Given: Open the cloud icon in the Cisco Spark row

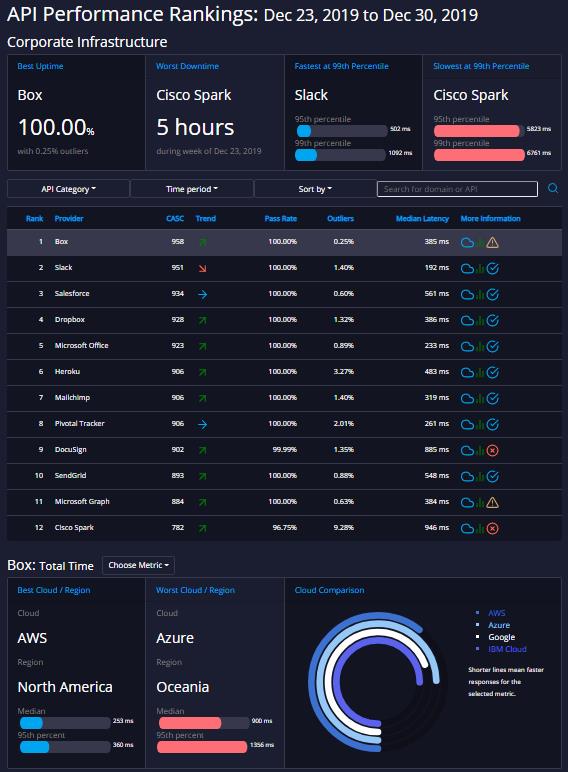Looking at the screenshot, I should (467, 528).
